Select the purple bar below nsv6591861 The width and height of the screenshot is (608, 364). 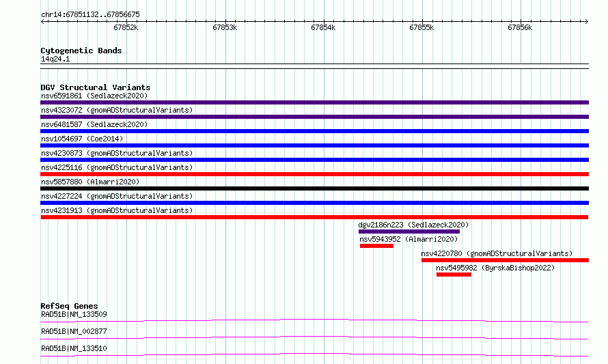(314, 102)
